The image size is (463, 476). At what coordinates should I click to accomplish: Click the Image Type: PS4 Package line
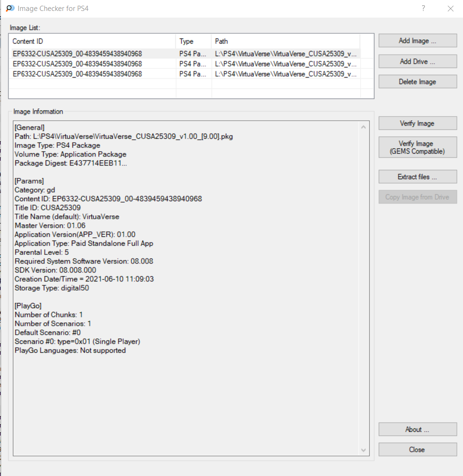coord(58,146)
